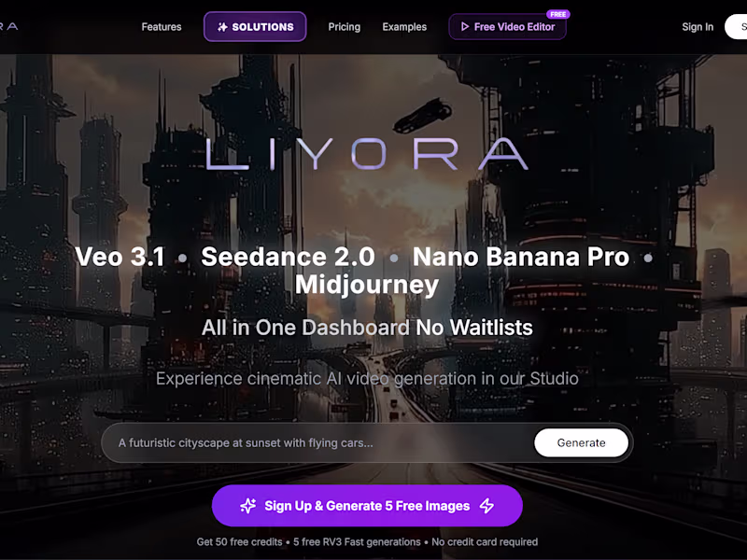Click the Get 50 free credits text
The height and width of the screenshot is (560, 747).
pos(239,542)
